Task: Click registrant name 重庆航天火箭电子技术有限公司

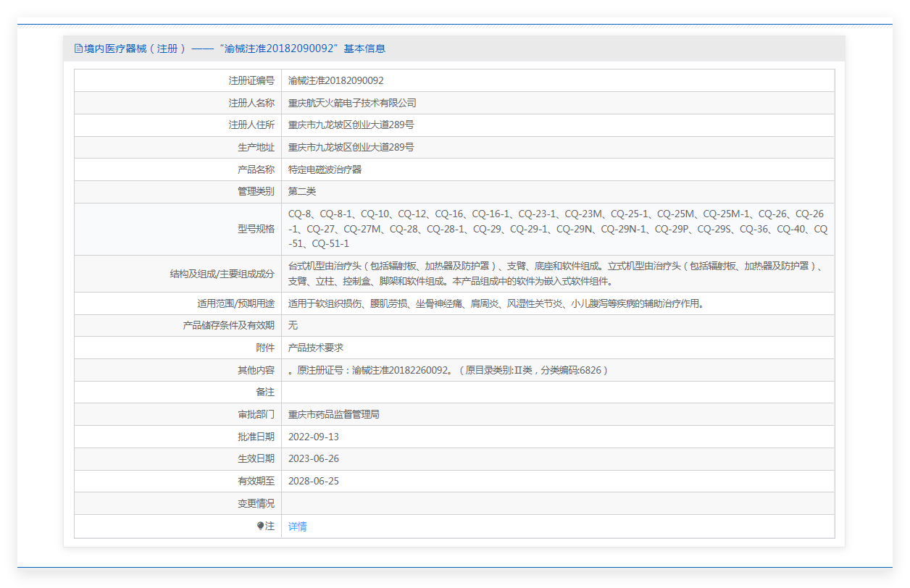Action: [x=352, y=103]
